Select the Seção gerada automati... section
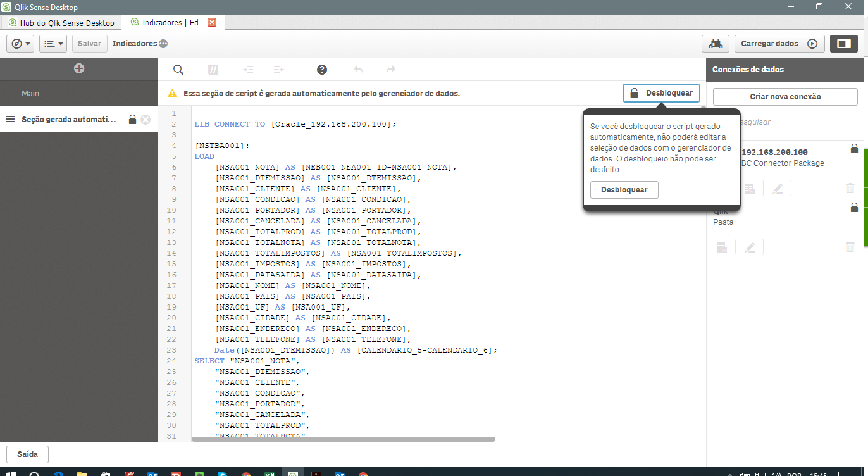 [68, 119]
